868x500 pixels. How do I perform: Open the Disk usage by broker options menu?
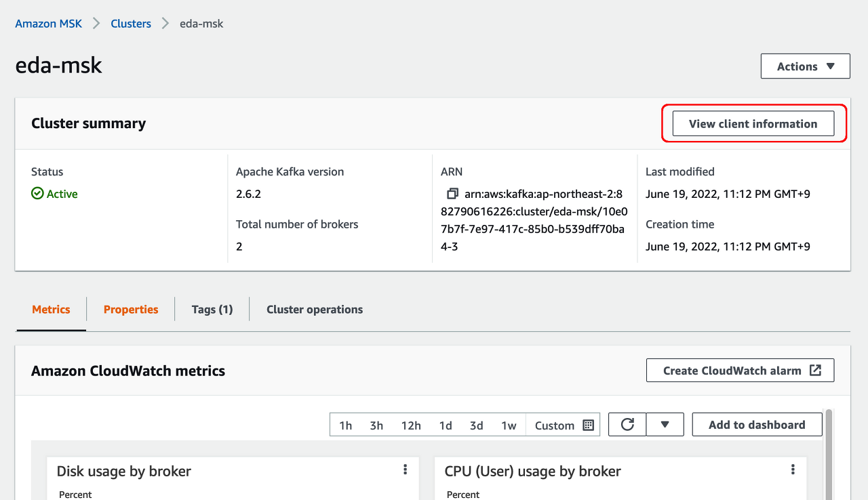click(405, 470)
